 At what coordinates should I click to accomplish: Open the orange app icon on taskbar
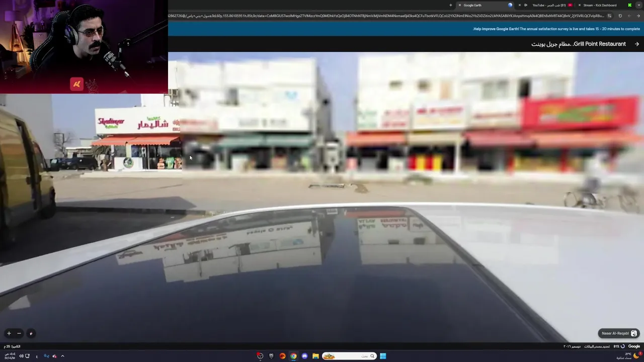click(282, 356)
